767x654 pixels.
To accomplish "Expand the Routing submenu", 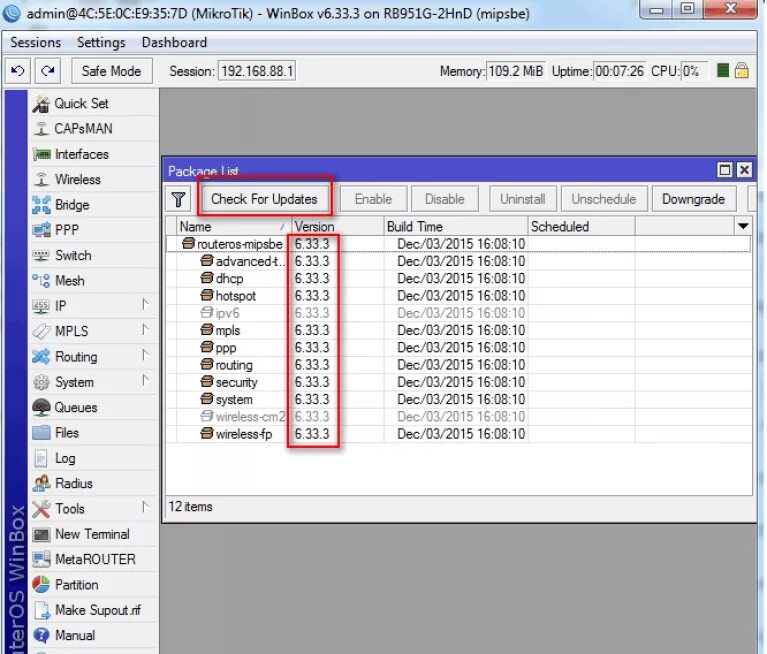I will point(145,356).
